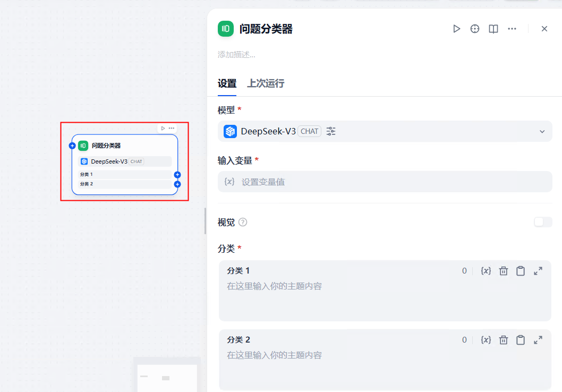Viewport: 562px width, 392px height.
Task: Select the 设置 tab
Action: point(227,83)
